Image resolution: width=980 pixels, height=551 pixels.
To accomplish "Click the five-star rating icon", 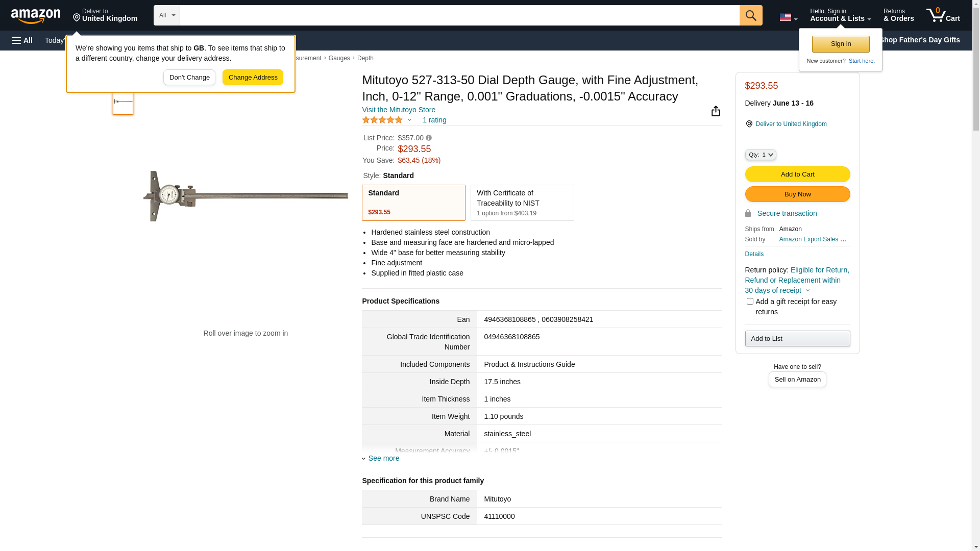I will coord(382,120).
